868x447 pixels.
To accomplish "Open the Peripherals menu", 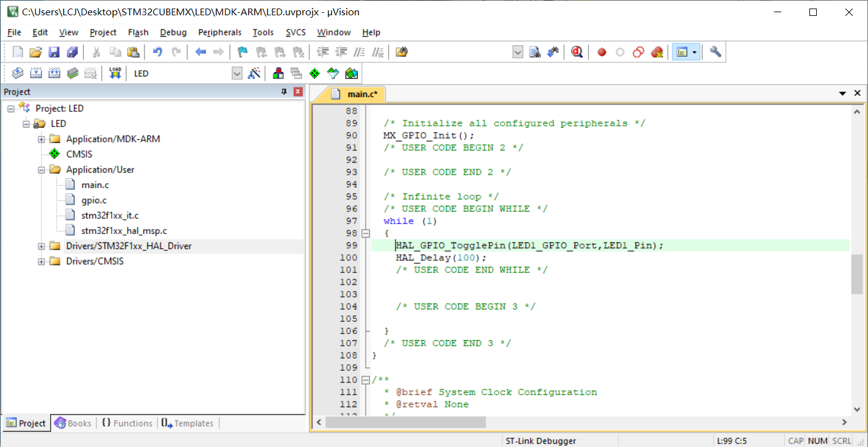I will (220, 32).
